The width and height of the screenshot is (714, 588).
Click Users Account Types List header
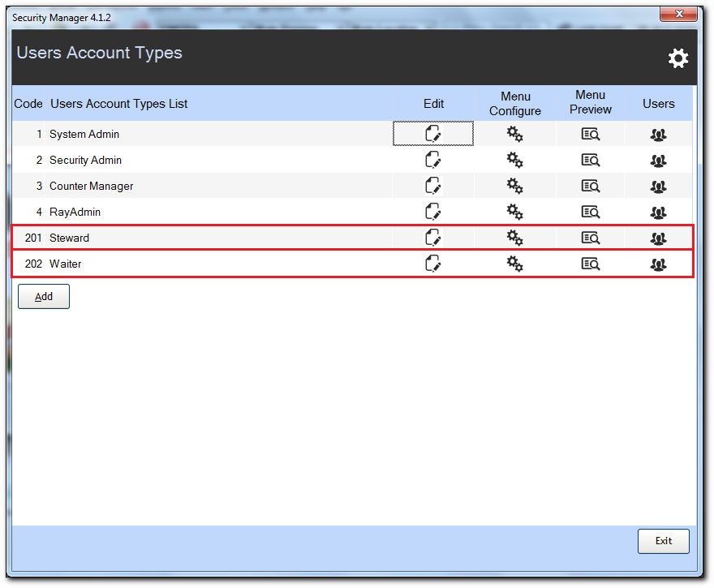click(118, 104)
